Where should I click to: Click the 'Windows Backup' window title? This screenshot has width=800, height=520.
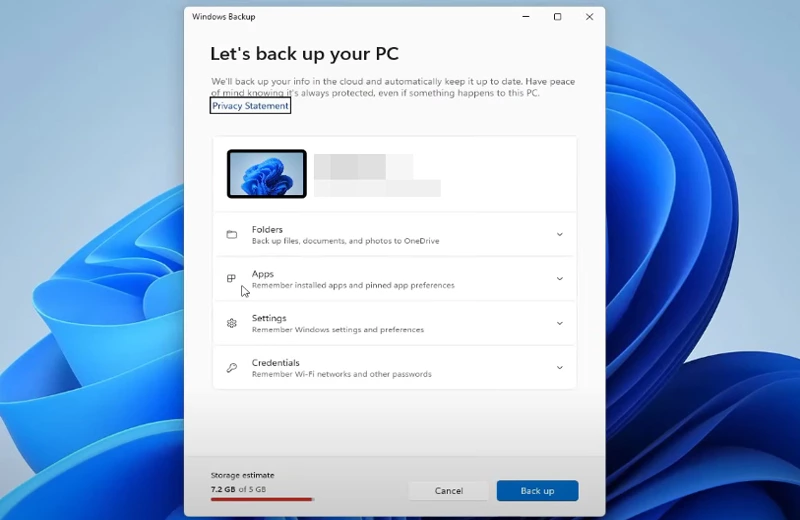(223, 17)
